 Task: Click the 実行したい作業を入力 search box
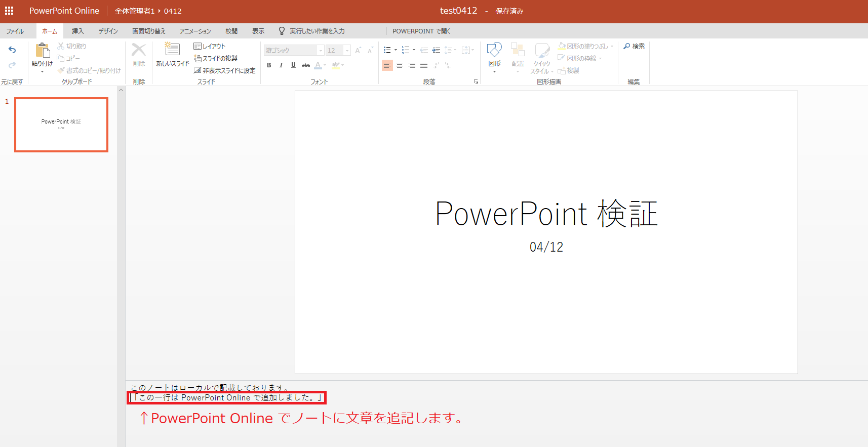pyautogui.click(x=317, y=31)
